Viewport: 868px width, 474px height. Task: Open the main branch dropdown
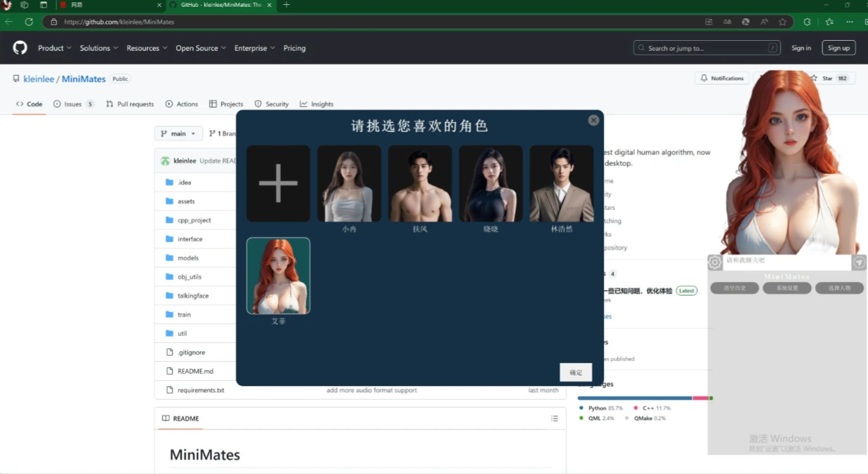178,133
